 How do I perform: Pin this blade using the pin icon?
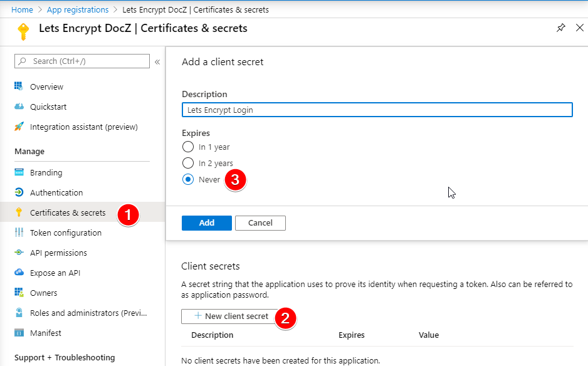pyautogui.click(x=560, y=28)
